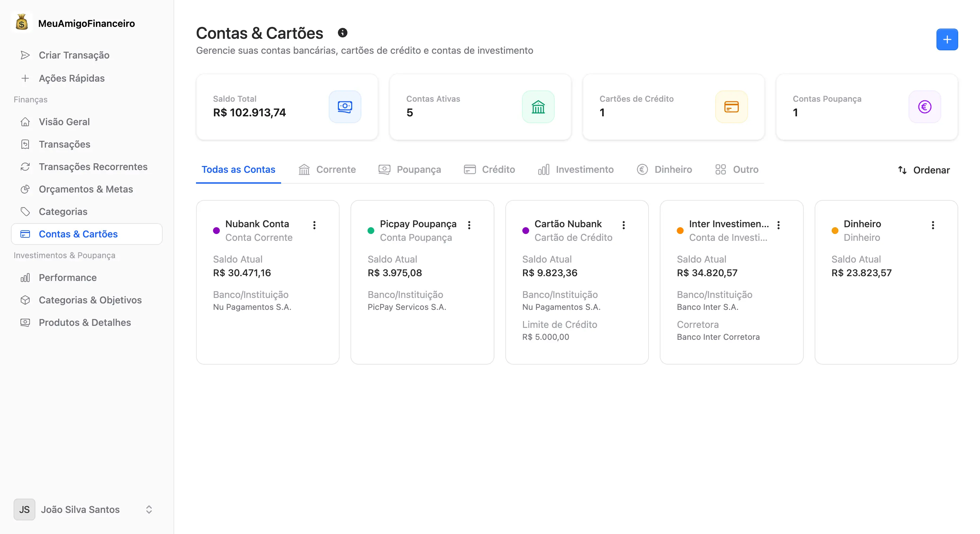Click the info icon beside Contas & Cartões
Viewport: 980px width, 534px height.
[342, 33]
